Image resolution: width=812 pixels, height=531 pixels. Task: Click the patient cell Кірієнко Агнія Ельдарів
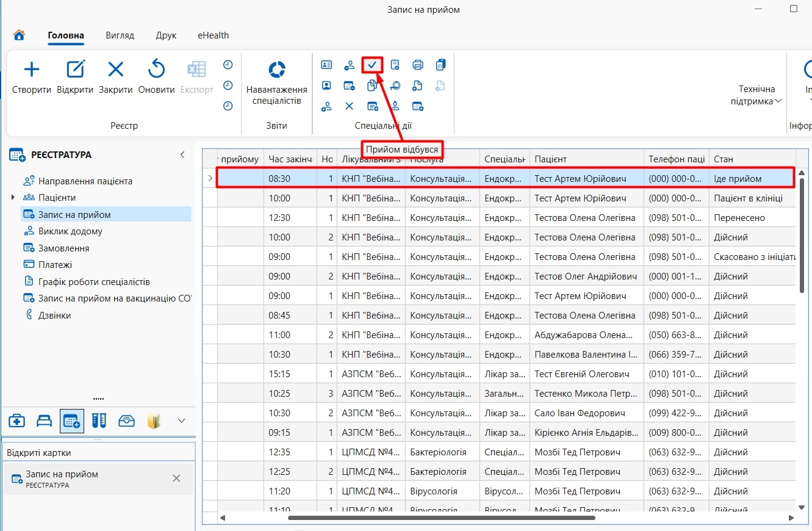[586, 433]
